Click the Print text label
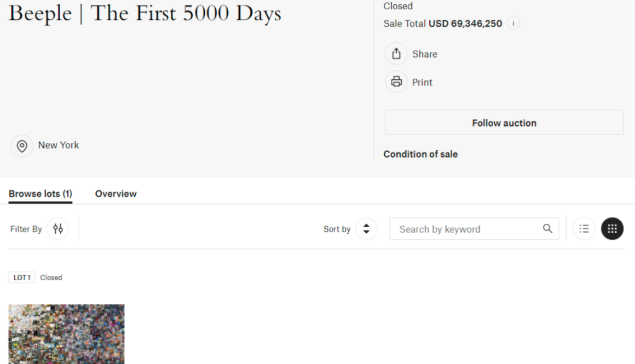The width and height of the screenshot is (635, 364). pyautogui.click(x=422, y=82)
